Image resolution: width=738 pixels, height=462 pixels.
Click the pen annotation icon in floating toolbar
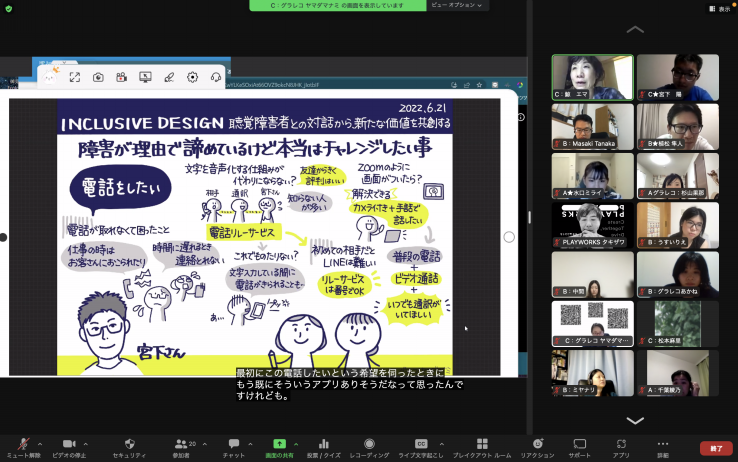pyautogui.click(x=169, y=77)
